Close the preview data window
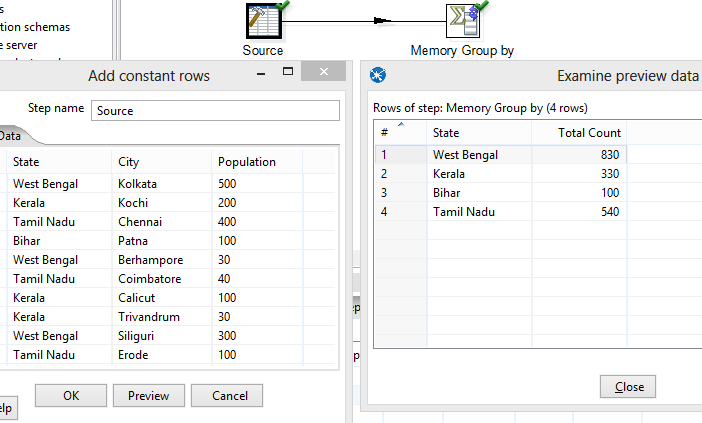This screenshot has width=702, height=423. (x=629, y=387)
